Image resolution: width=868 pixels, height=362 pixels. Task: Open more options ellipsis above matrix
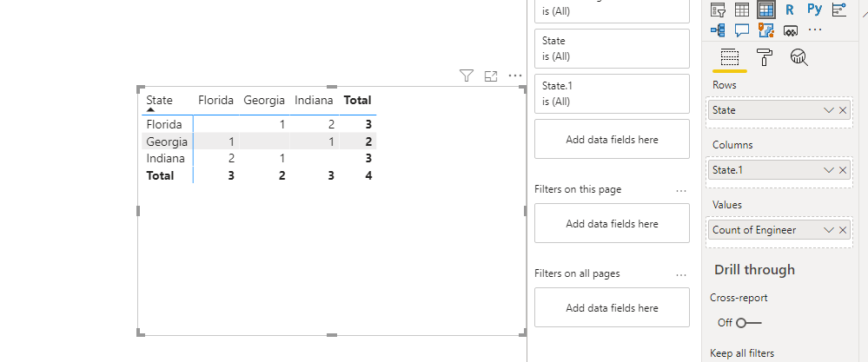515,76
